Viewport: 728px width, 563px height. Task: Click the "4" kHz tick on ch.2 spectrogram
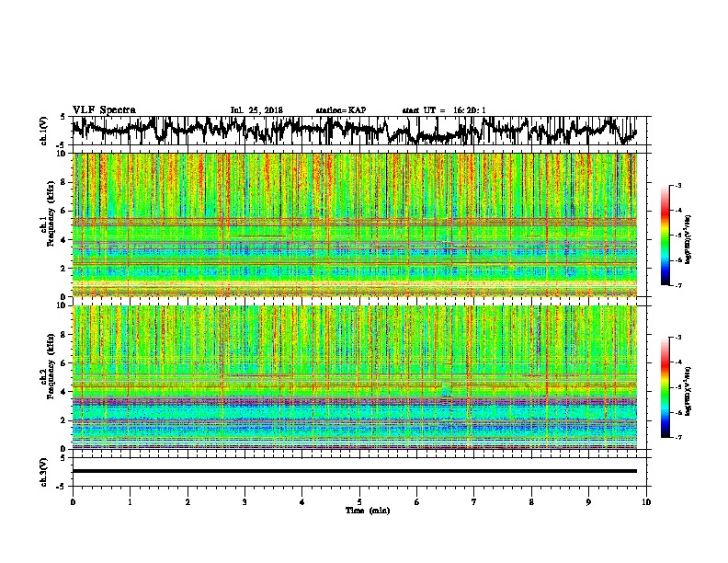[63, 392]
